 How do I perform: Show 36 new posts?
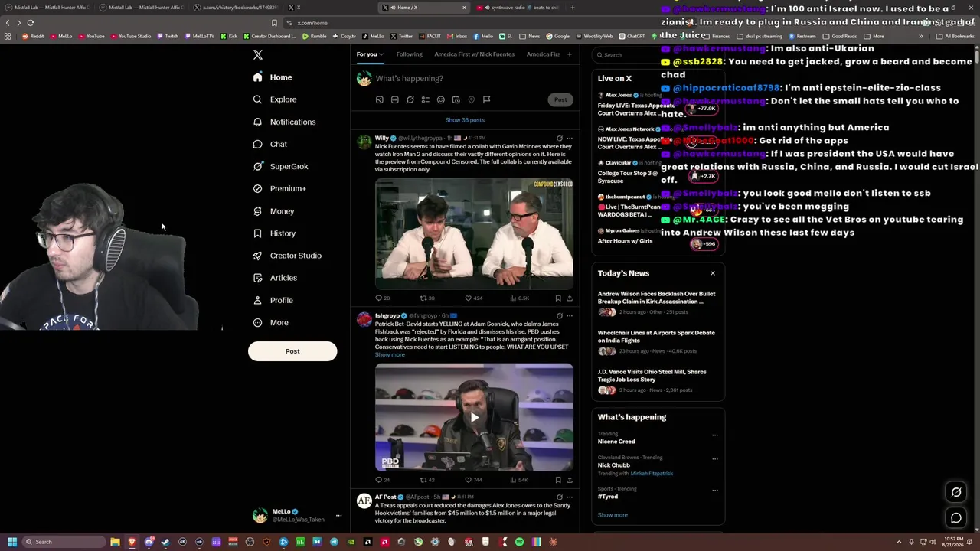pyautogui.click(x=465, y=120)
